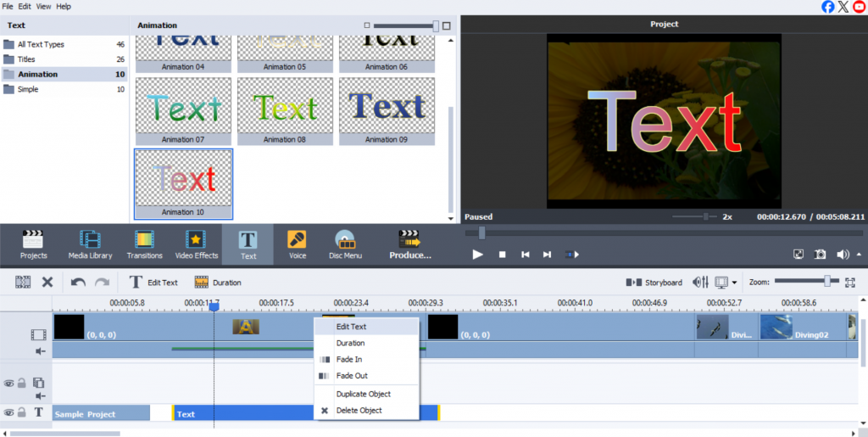
Task: Toggle the lock on the overlay track
Action: (23, 384)
